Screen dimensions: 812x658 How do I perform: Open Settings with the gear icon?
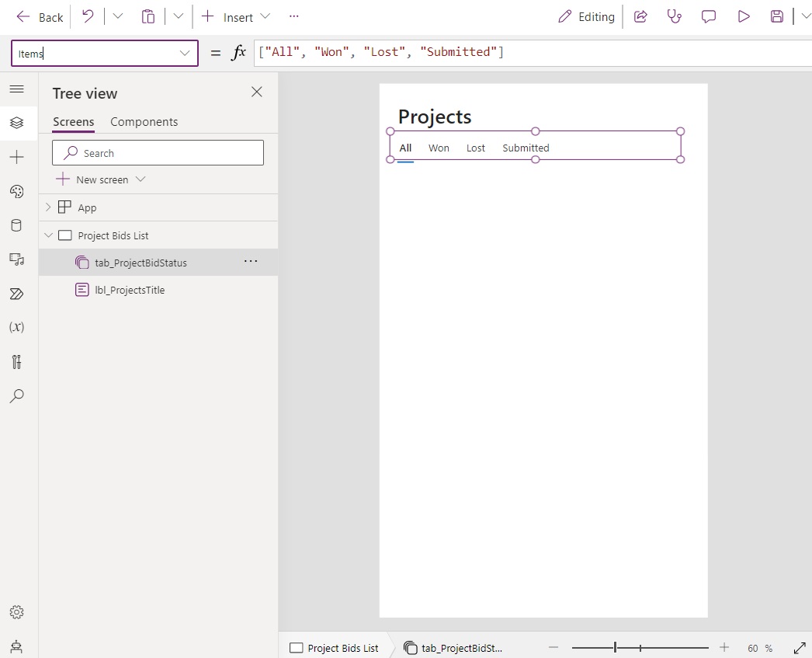(17, 612)
